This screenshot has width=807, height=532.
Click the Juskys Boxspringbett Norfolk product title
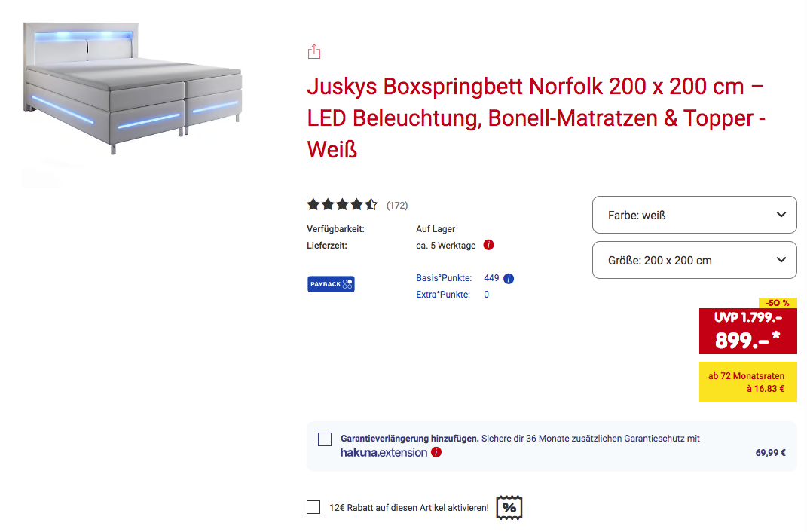pos(536,118)
